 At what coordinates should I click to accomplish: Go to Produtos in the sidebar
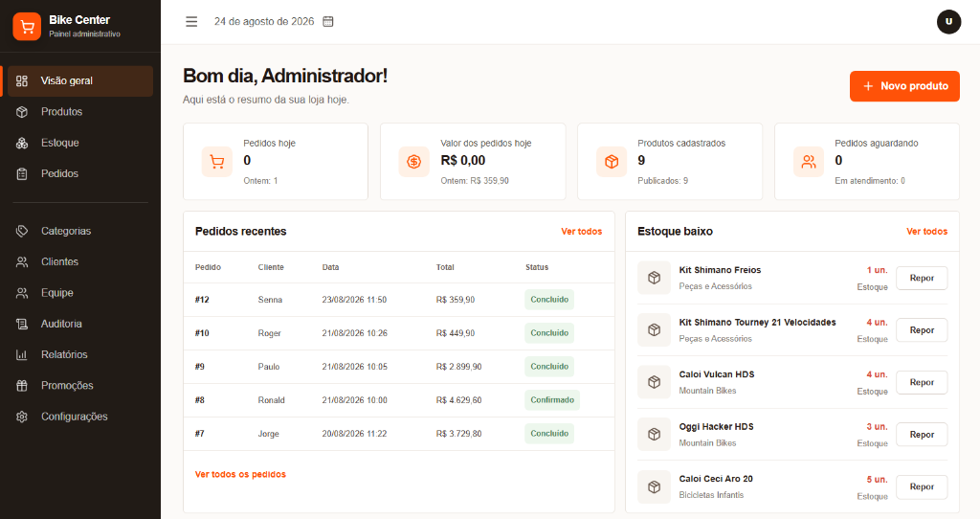point(80,112)
